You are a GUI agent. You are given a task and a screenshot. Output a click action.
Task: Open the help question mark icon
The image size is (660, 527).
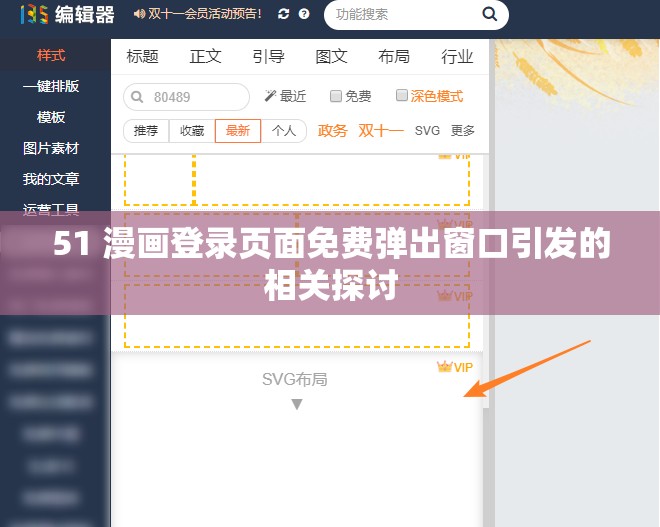tap(304, 14)
